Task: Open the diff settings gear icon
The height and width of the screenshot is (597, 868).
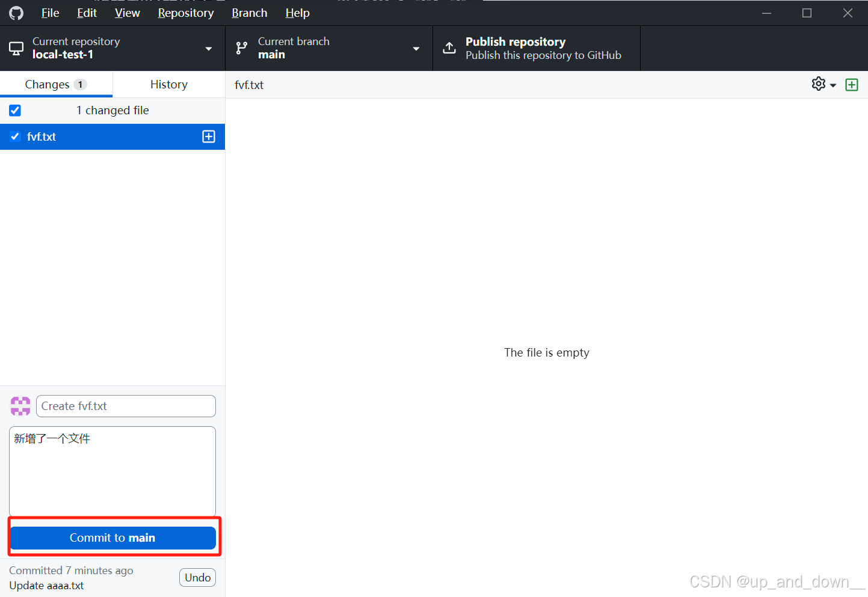Action: pyautogui.click(x=818, y=84)
